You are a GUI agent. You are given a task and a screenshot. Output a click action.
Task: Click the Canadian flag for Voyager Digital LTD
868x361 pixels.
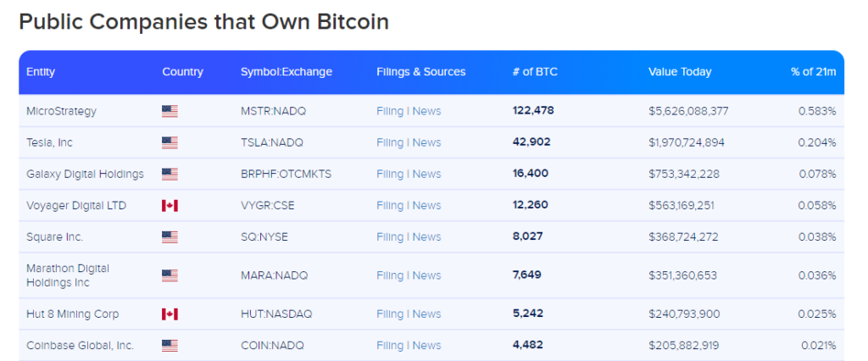tap(170, 205)
